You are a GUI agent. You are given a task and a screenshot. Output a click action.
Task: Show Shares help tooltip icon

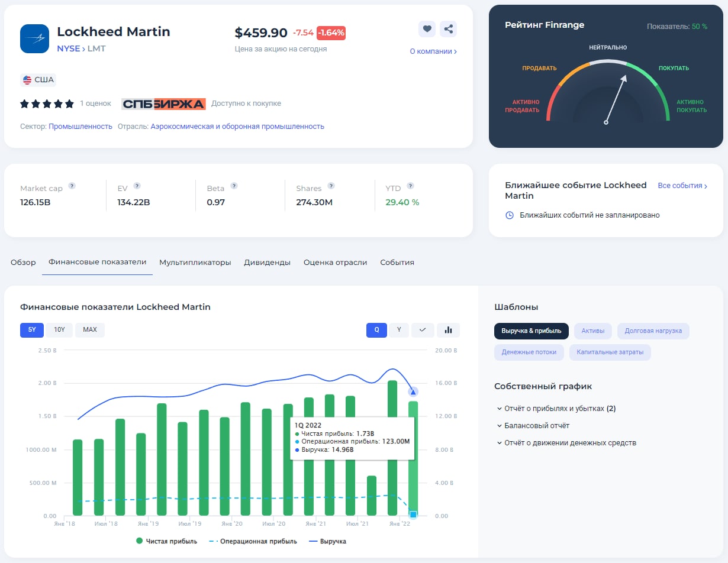(x=331, y=186)
